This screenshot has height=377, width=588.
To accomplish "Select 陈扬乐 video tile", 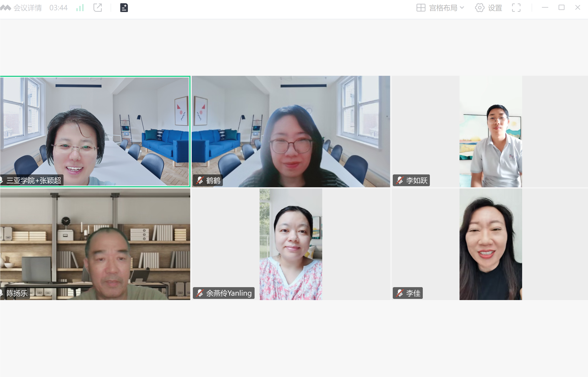I will point(95,244).
